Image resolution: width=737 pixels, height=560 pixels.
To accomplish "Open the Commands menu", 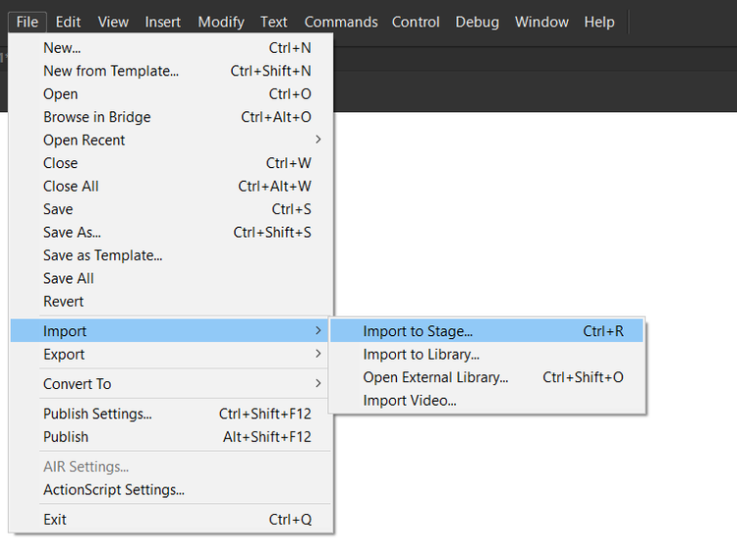I will coord(341,22).
